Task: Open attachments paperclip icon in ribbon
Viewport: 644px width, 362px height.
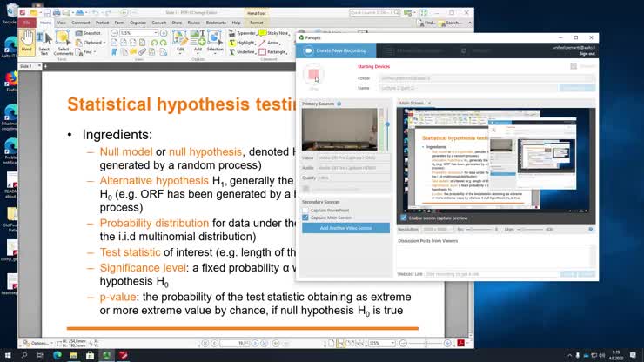Action: click(x=142, y=52)
